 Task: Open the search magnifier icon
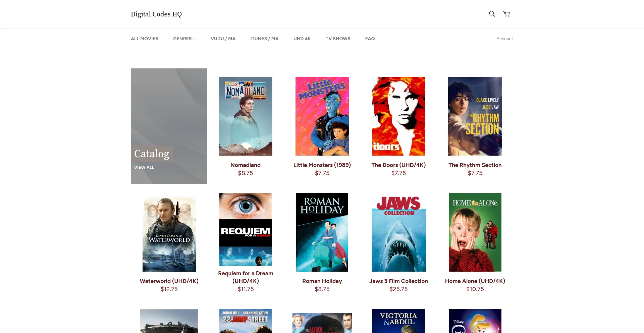492,14
